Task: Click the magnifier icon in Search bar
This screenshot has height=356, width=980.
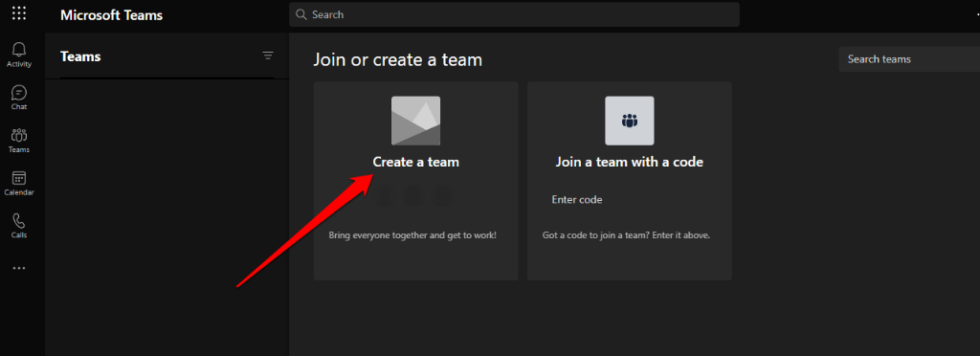Action: pyautogui.click(x=301, y=14)
